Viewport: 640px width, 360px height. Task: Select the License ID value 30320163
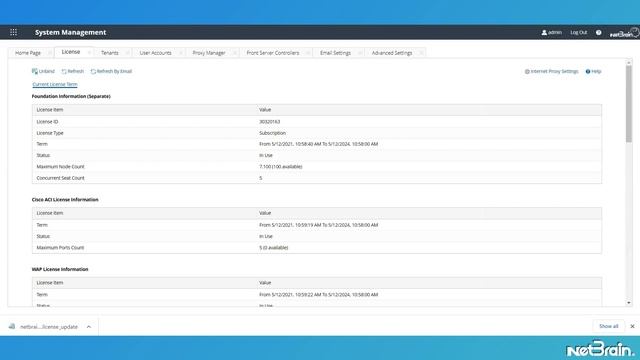[x=269, y=122]
